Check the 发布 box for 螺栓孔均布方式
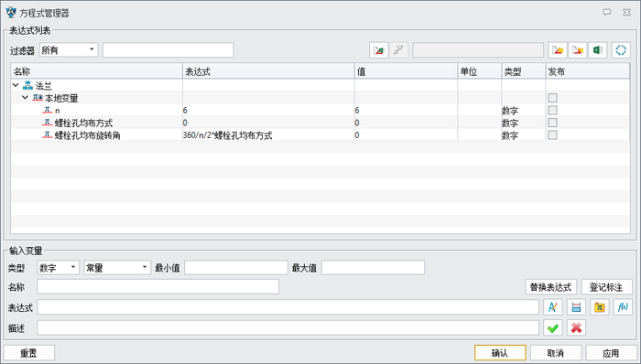Viewport: 641px width, 364px height. [553, 123]
